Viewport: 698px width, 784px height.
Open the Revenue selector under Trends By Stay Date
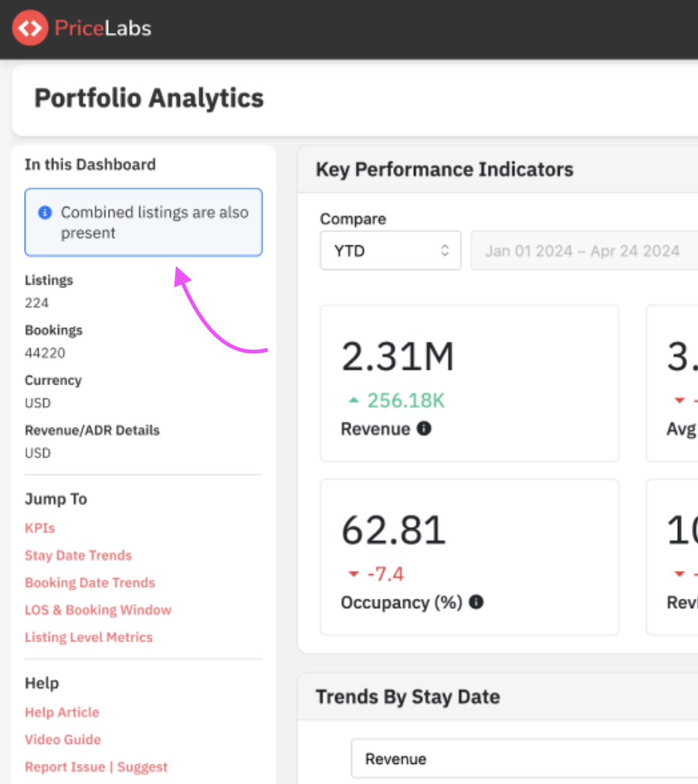pyautogui.click(x=524, y=759)
